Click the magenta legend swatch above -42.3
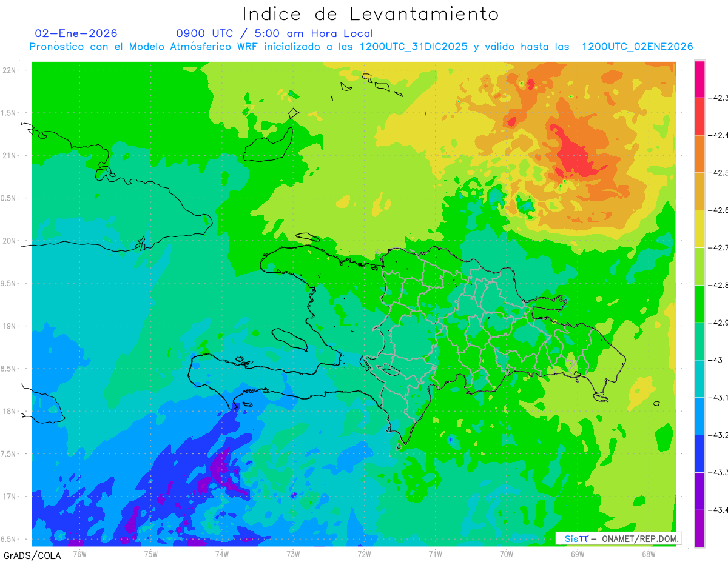The image size is (728, 562). click(699, 79)
